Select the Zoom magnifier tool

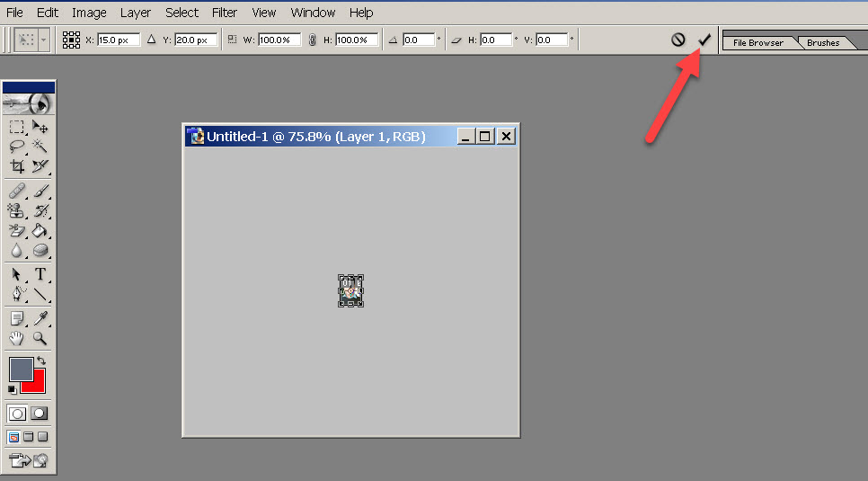[40, 339]
